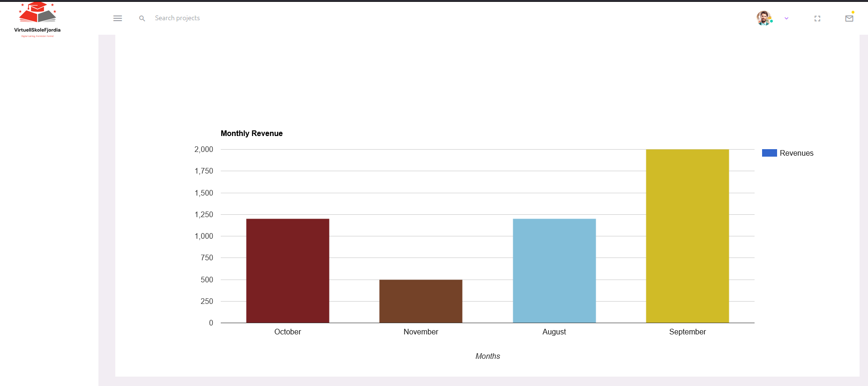This screenshot has width=868, height=386.
Task: Click the VirtuellSkoleFjordia logo
Action: tap(37, 20)
